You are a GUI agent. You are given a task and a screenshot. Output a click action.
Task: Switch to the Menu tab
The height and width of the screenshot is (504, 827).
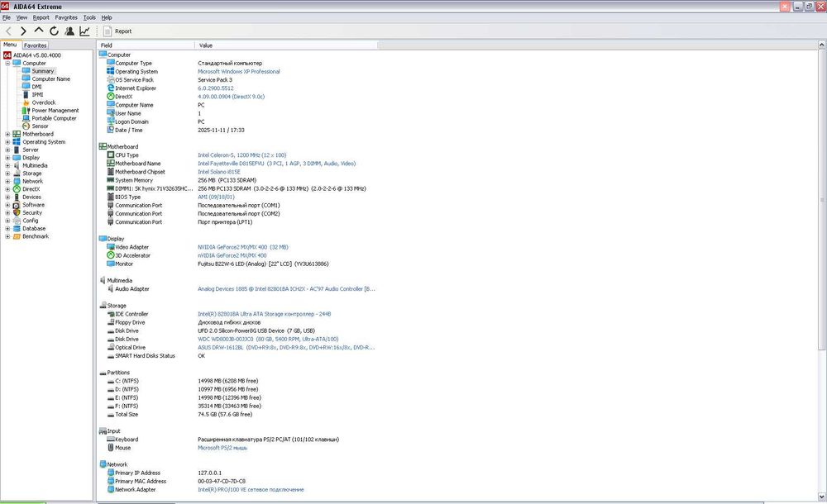(10, 45)
